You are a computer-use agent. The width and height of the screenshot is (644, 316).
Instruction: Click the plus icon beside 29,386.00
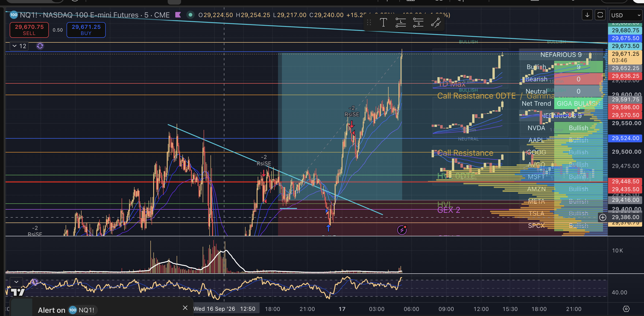[x=603, y=217]
